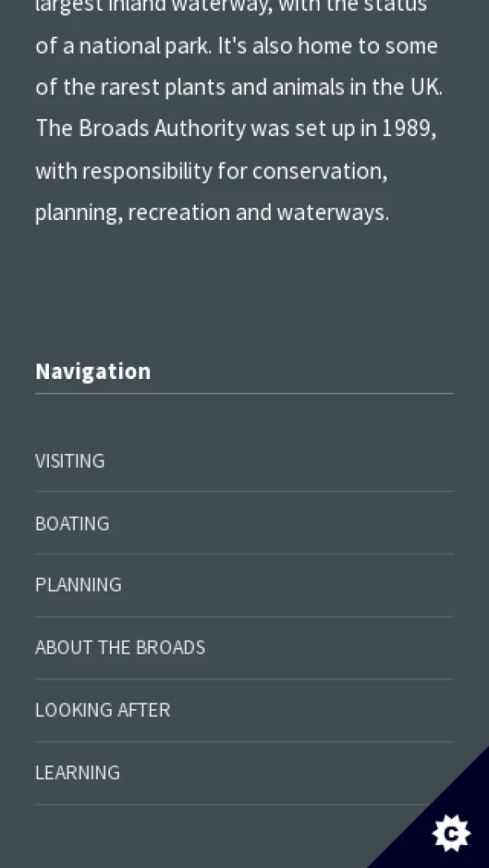Click the bold Navigation heading
489x868 pixels.
(93, 372)
